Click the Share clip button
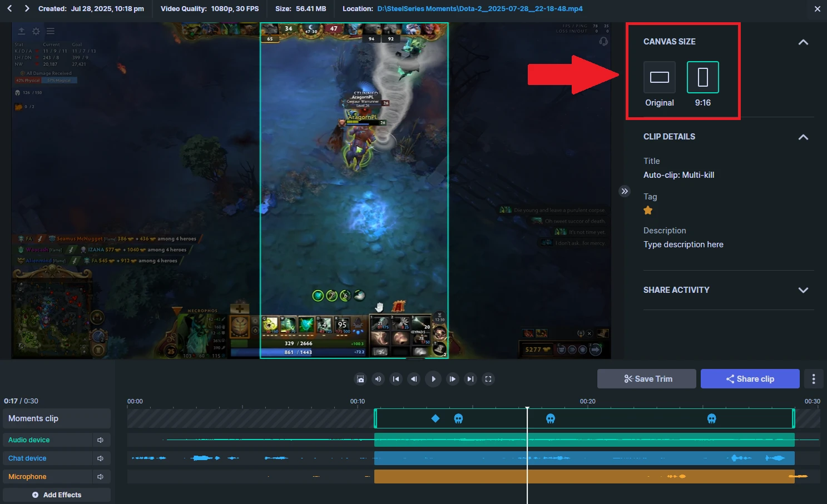827x504 pixels. pos(750,379)
